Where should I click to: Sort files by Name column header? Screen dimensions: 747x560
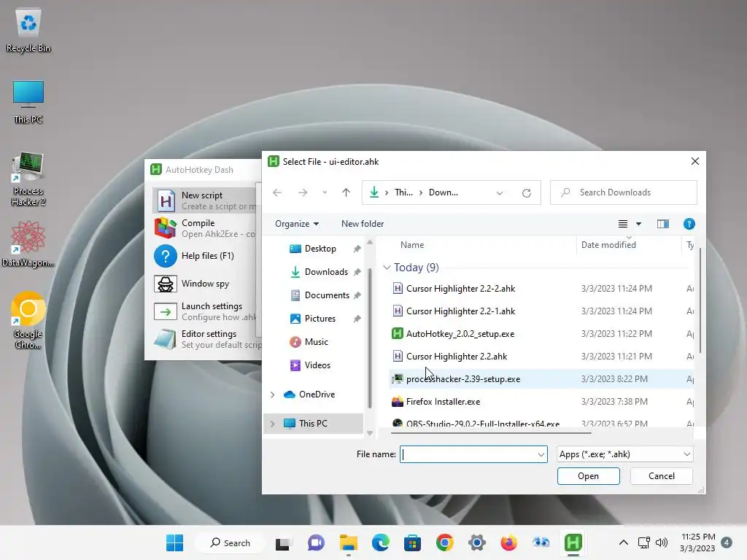click(412, 245)
